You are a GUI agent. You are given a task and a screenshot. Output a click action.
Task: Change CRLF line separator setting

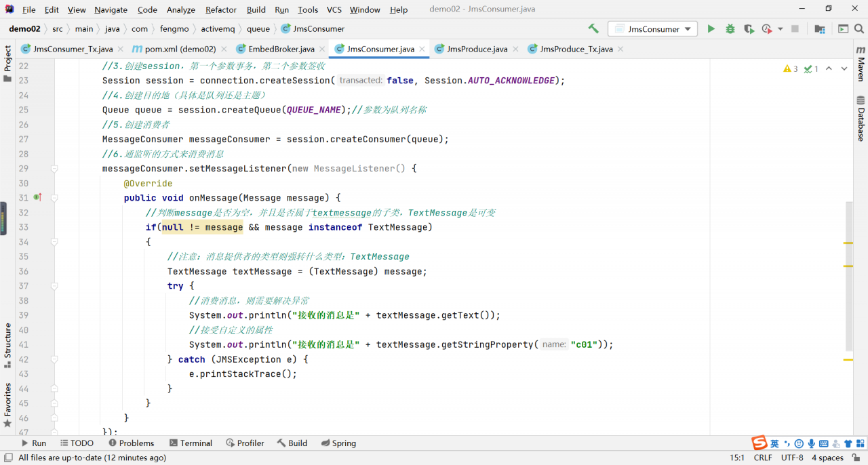click(x=763, y=458)
